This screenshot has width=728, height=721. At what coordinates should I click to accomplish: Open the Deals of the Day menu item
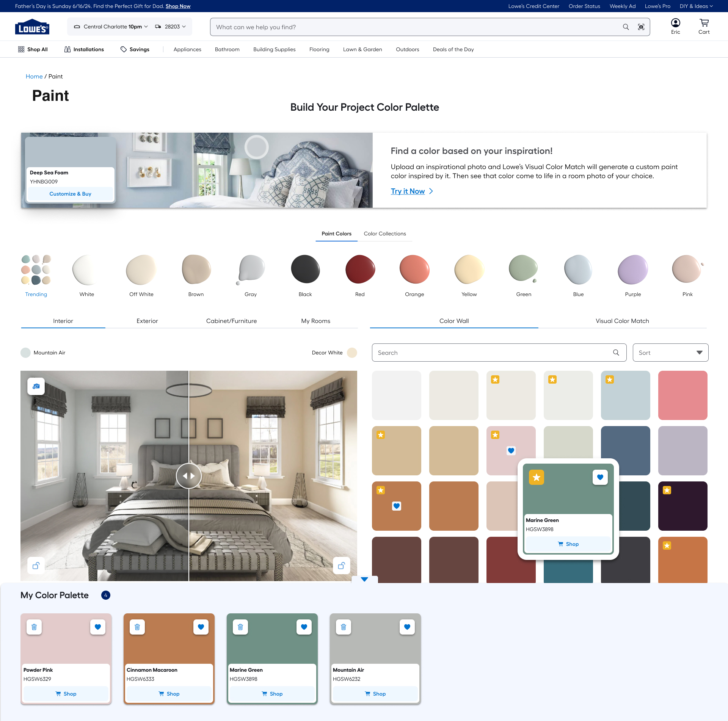[x=453, y=49]
